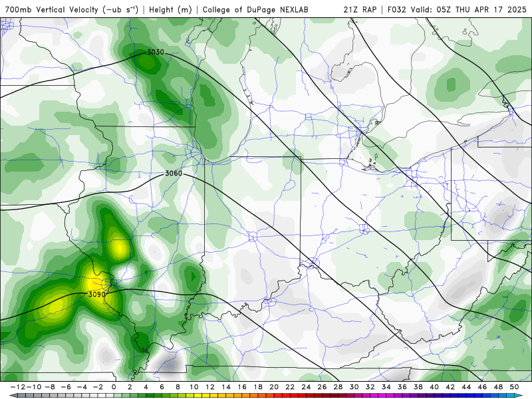Image resolution: width=532 pixels, height=399 pixels.
Task: Click the 48 tick label on the color scale
Action: point(498,387)
